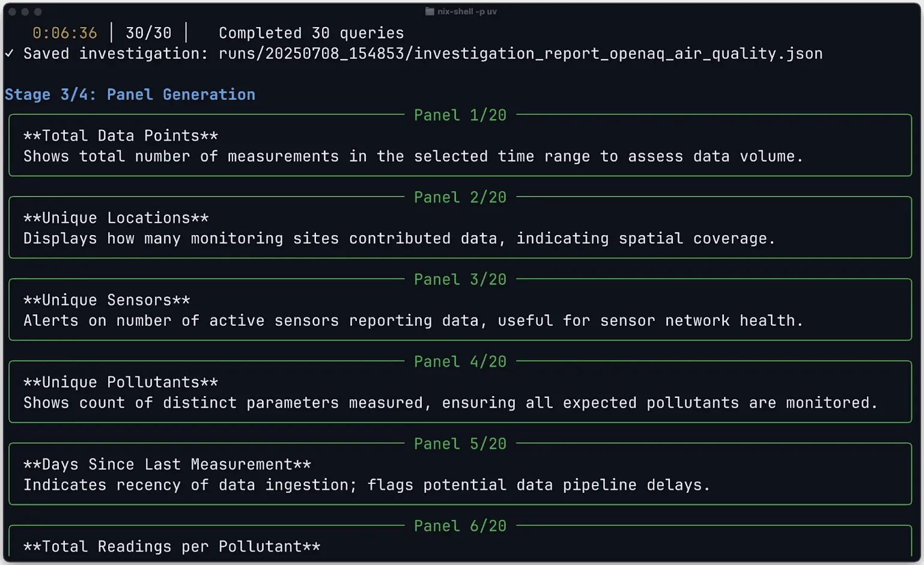
Task: Click the Unique Locations panel title
Action: (x=116, y=218)
